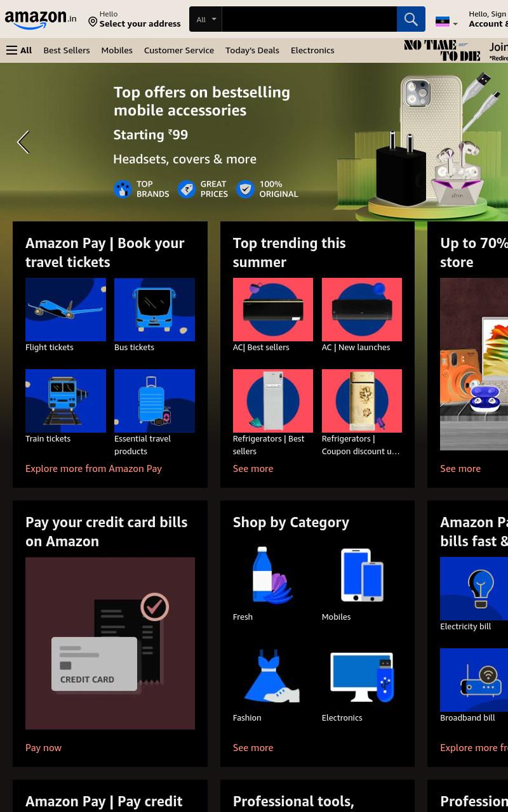This screenshot has height=812, width=508.
Task: Open Customer Service nav link
Action: coord(179,50)
